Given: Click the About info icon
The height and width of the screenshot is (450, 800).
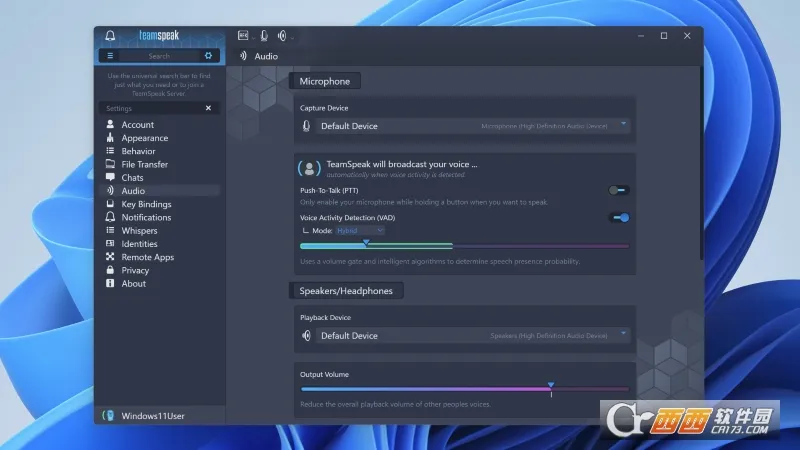Looking at the screenshot, I should point(110,283).
